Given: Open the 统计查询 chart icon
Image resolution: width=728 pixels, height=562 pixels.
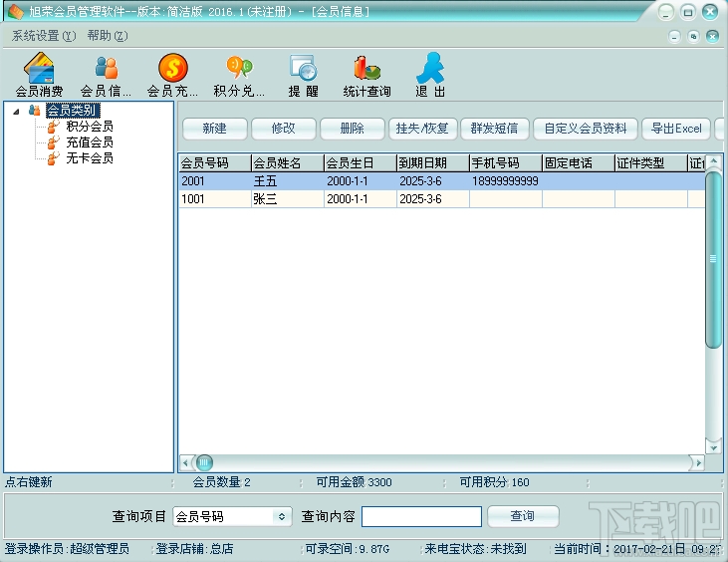Looking at the screenshot, I should [x=366, y=68].
